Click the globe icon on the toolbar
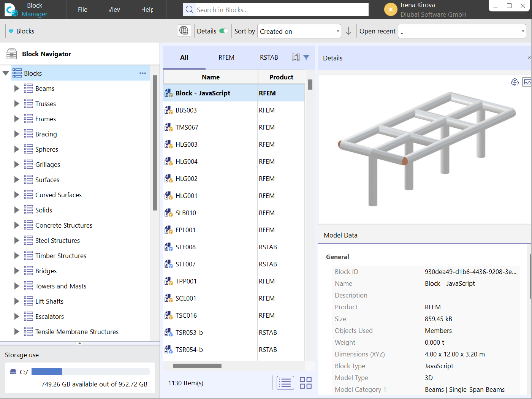 (184, 31)
